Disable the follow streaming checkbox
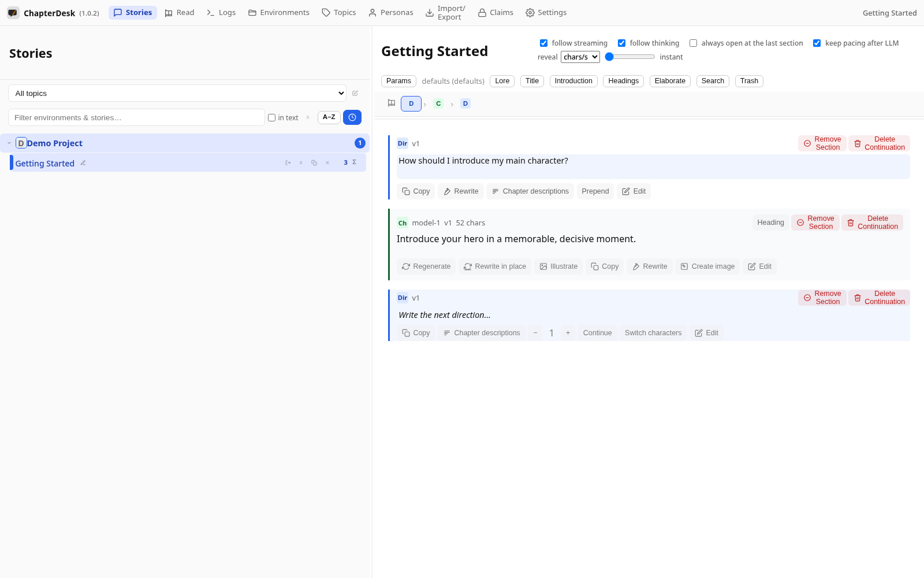This screenshot has width=924, height=578. 543,43
